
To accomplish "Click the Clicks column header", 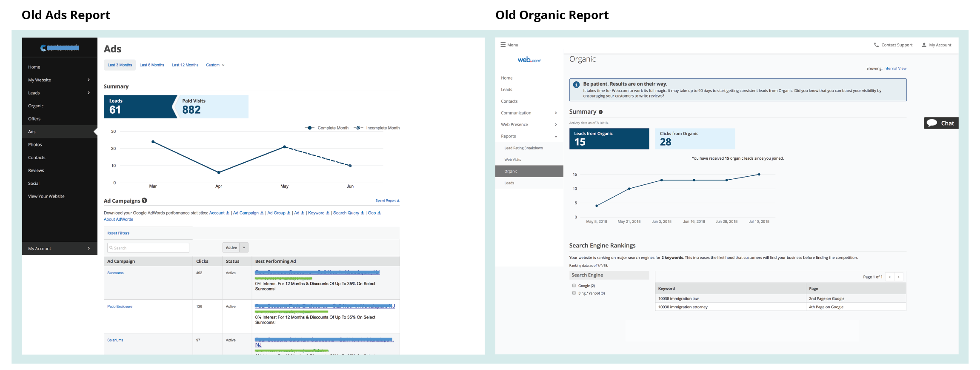I will click(202, 261).
